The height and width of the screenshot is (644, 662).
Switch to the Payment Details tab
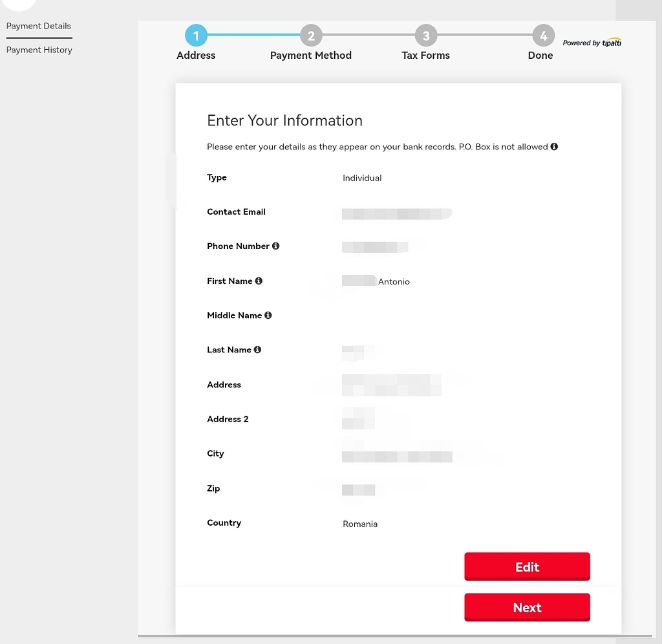38,26
